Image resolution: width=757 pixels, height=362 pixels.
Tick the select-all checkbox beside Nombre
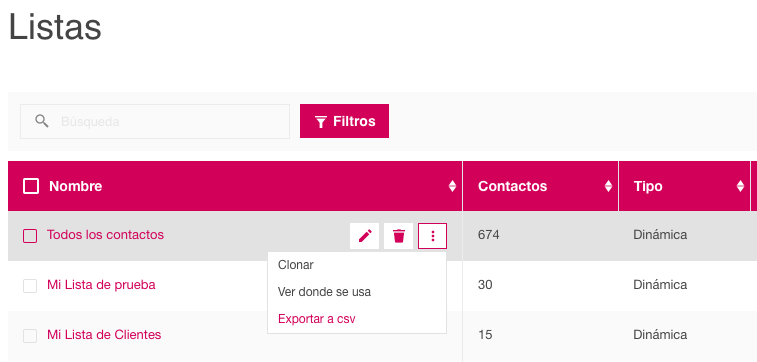(31, 186)
